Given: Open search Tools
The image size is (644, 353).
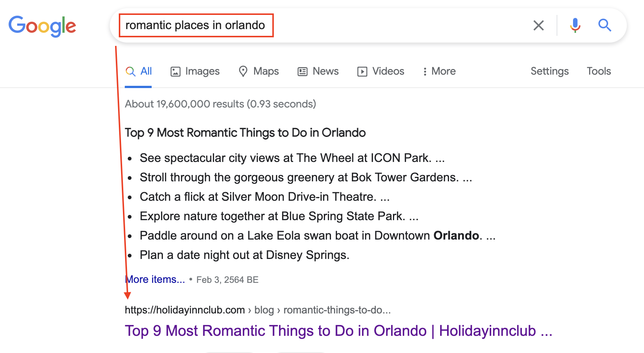Looking at the screenshot, I should pyautogui.click(x=599, y=71).
